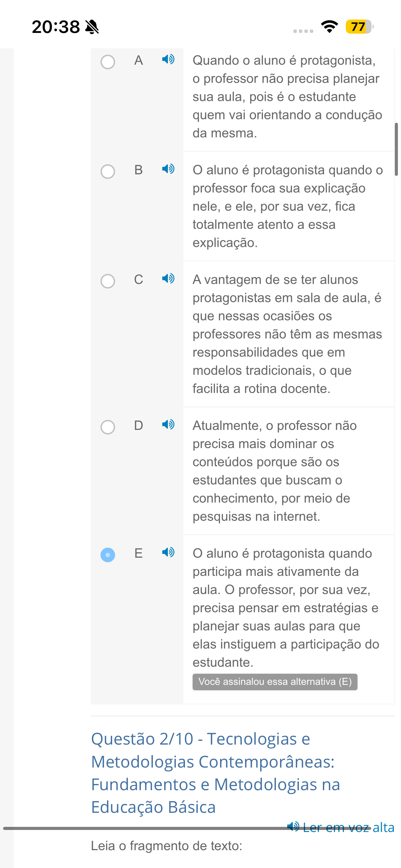Tap the battery indicator showing 77
The width and height of the screenshot is (401, 868).
point(359,27)
